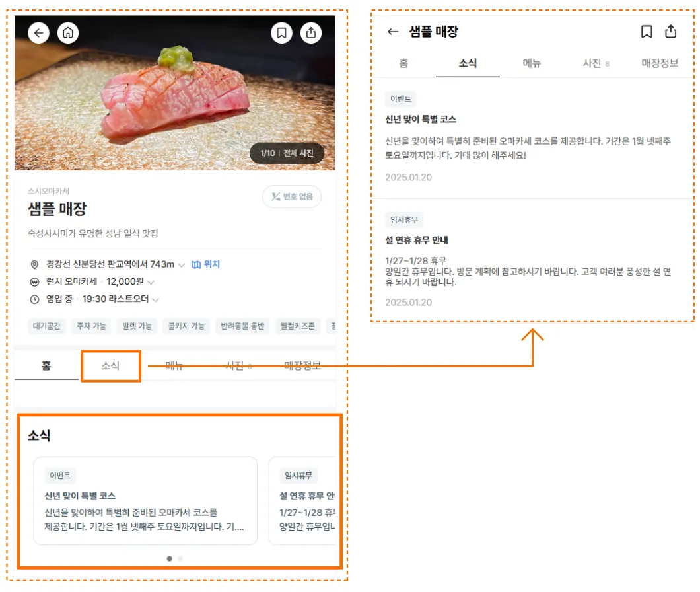Expand the 런치 오마카세 12,000원 price row
Viewport: 700px width, 592px height.
pos(151,282)
